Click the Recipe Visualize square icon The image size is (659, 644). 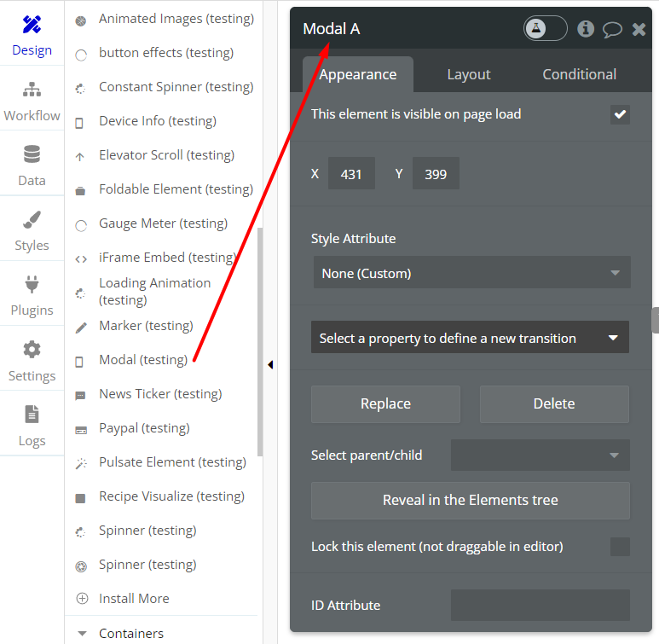point(80,498)
